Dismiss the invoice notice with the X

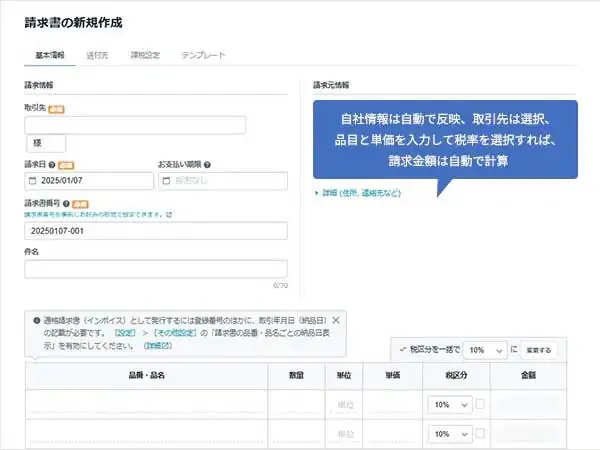coord(336,320)
